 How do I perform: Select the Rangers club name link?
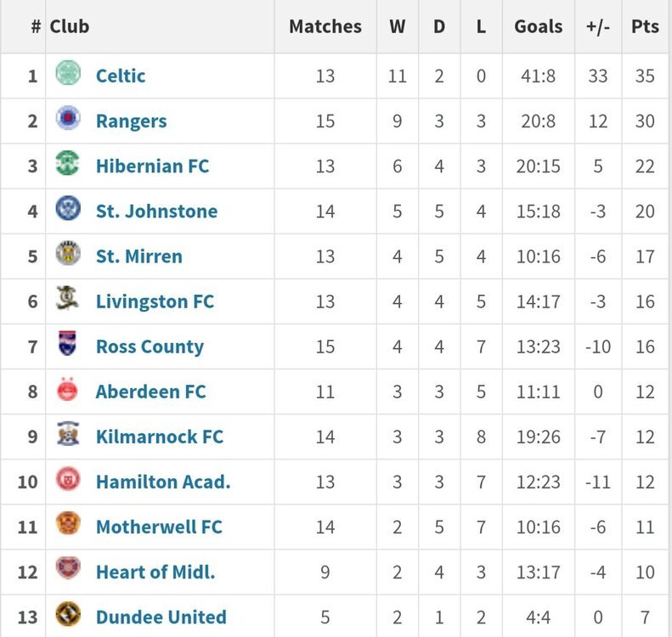pyautogui.click(x=131, y=121)
